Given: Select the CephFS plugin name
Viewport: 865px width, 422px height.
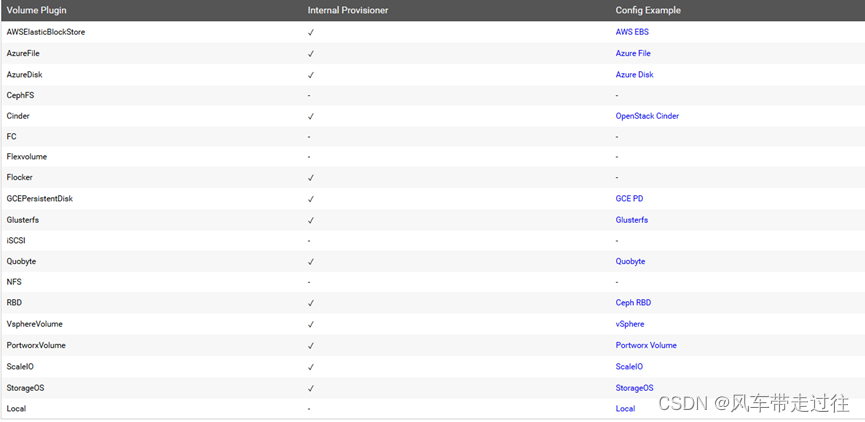Looking at the screenshot, I should pyautogui.click(x=20, y=95).
